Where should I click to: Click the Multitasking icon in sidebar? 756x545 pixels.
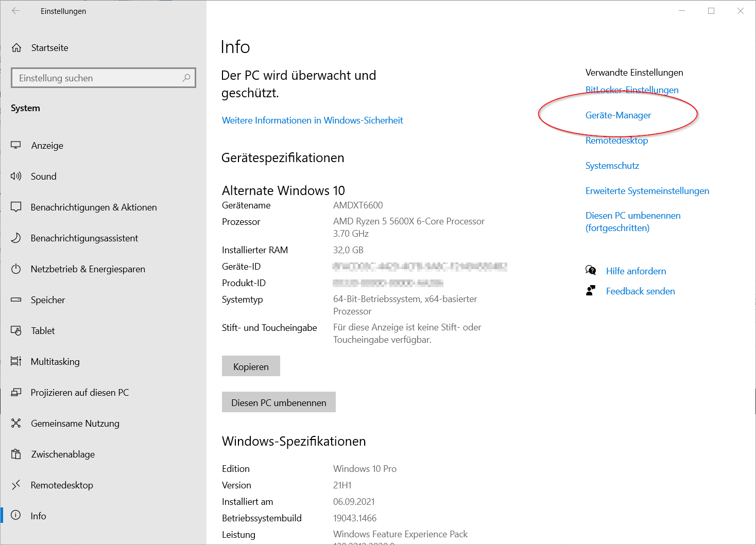(x=16, y=362)
